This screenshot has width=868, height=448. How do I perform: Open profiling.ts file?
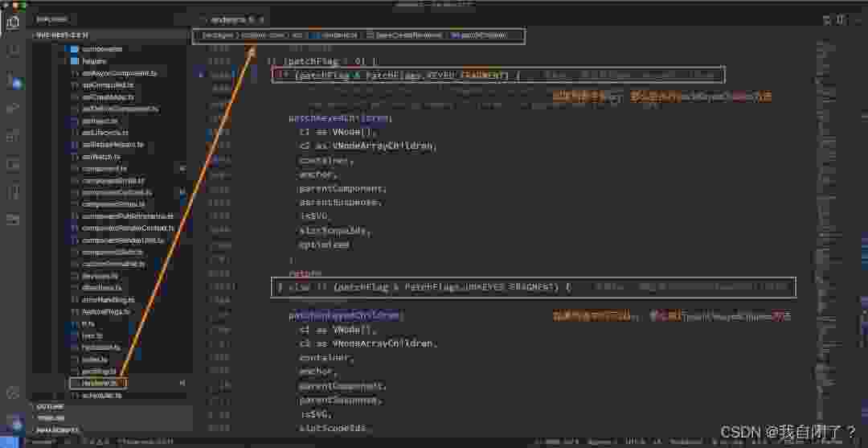point(100,371)
